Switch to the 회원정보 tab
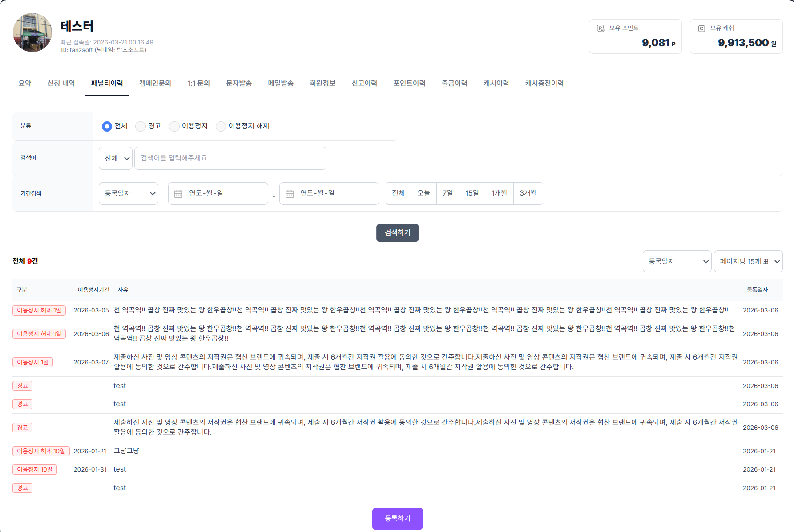 (322, 83)
